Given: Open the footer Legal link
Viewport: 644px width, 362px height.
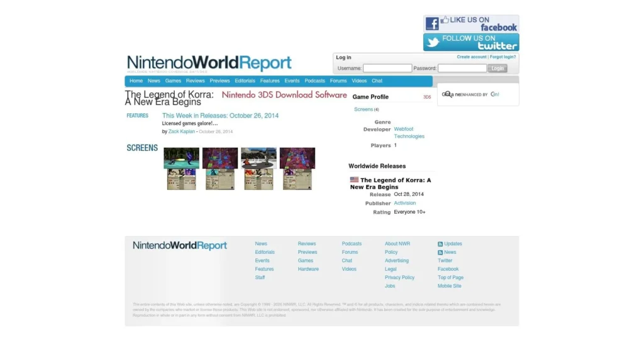Looking at the screenshot, I should (391, 269).
